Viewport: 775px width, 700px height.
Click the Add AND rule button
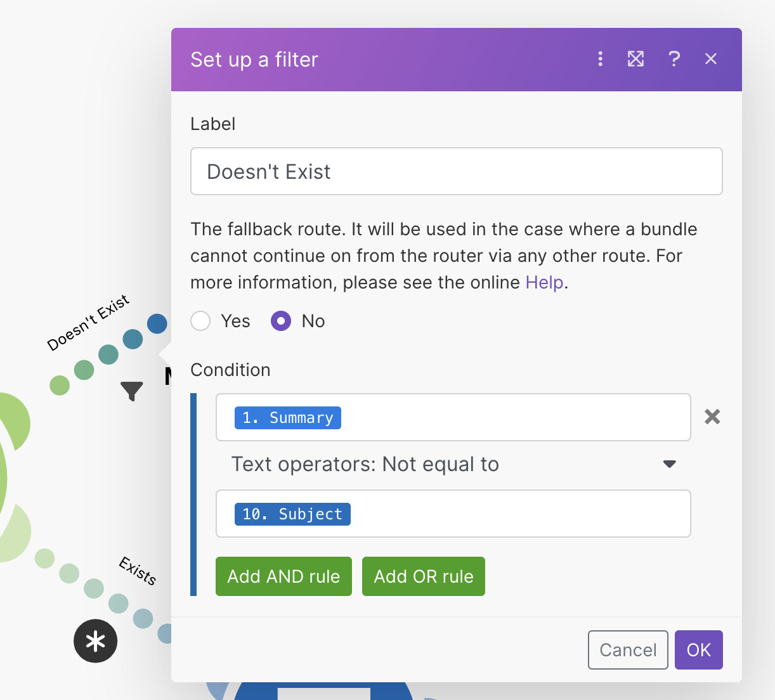[x=283, y=576]
